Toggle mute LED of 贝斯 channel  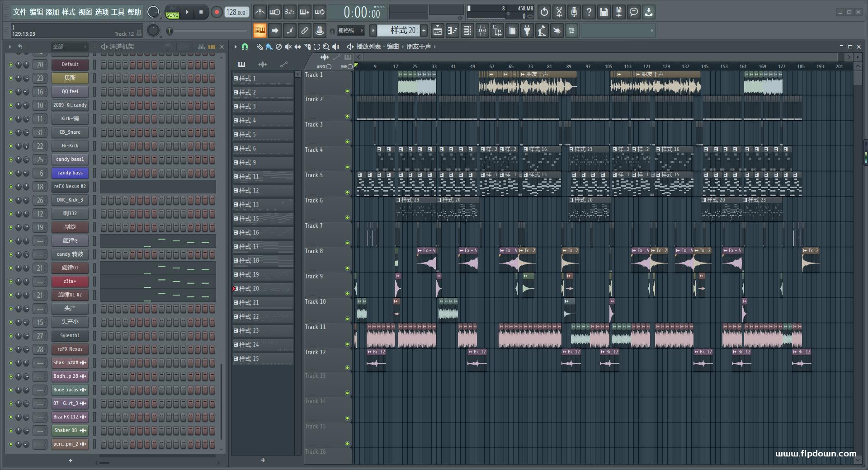tap(11, 78)
